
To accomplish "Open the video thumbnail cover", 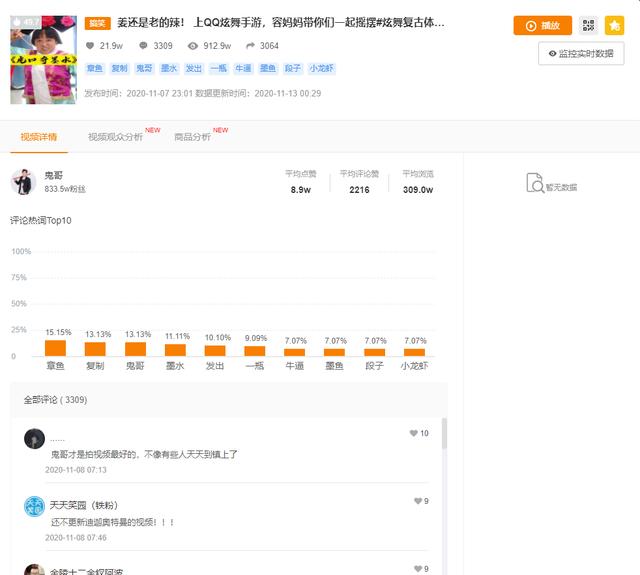I will (43, 60).
